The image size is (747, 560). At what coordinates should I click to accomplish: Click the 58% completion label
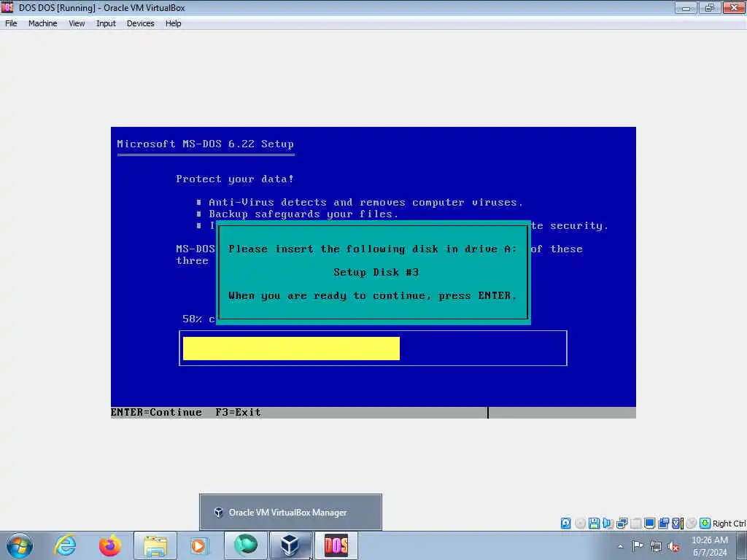[x=198, y=319]
